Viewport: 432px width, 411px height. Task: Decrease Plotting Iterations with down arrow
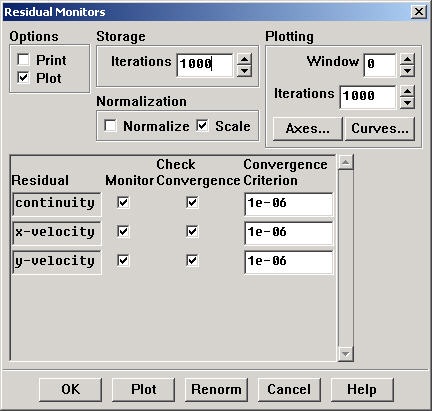point(407,103)
